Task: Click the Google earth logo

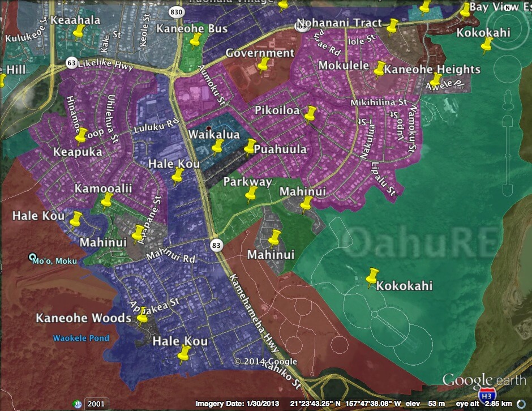Action: pos(484,379)
